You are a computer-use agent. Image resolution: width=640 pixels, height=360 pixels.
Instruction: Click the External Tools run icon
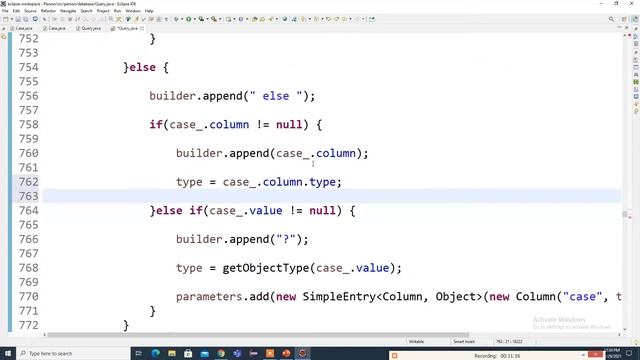click(213, 19)
